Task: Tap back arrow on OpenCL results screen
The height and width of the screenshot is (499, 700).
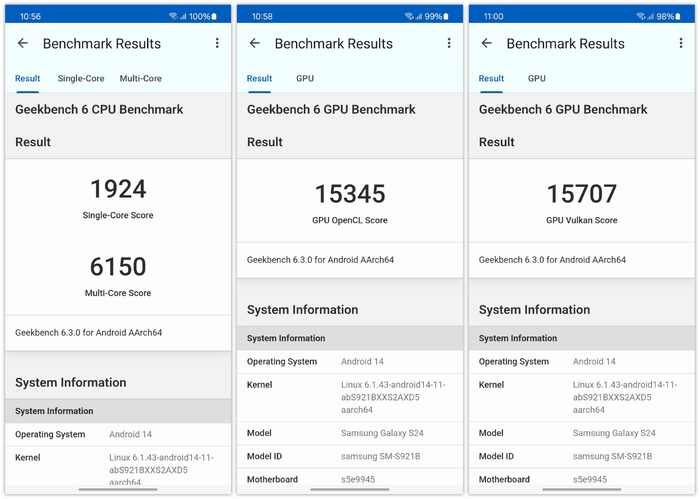Action: [x=254, y=43]
